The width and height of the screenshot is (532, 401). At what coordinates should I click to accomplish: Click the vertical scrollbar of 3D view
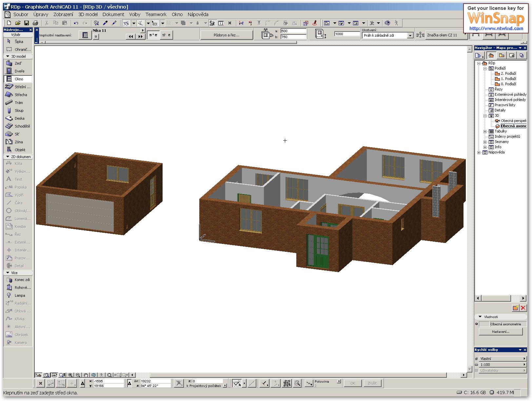click(469, 209)
